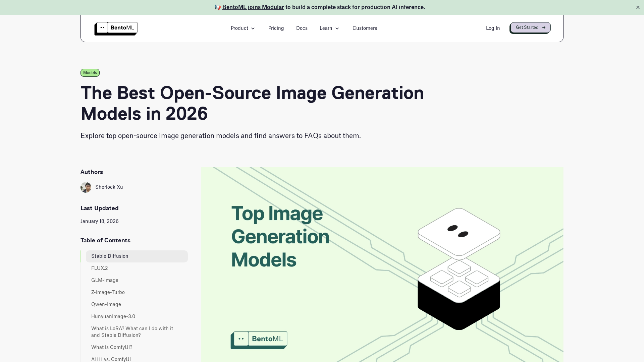Open the Pricing page
Screen dimensions: 644x362
[276, 28]
